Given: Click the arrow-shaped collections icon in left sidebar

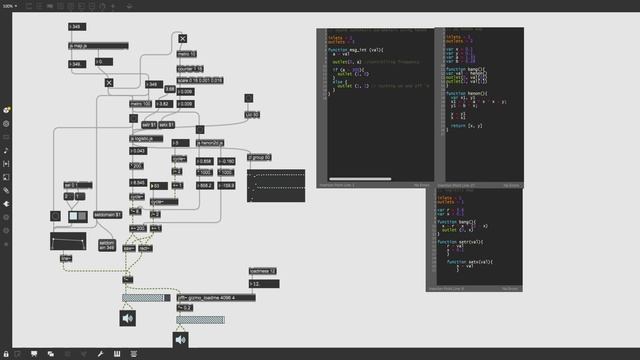Looking at the screenshot, I should [x=6, y=204].
